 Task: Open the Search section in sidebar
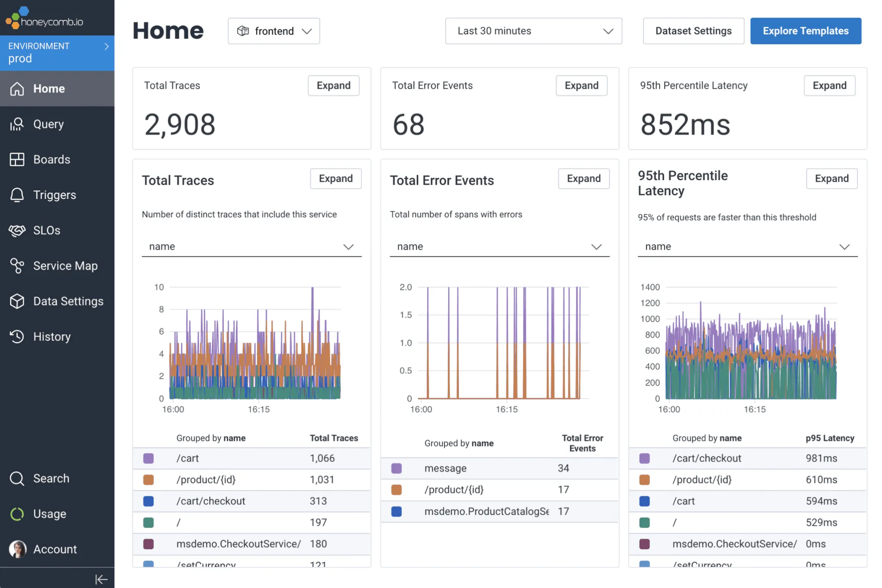tap(51, 478)
